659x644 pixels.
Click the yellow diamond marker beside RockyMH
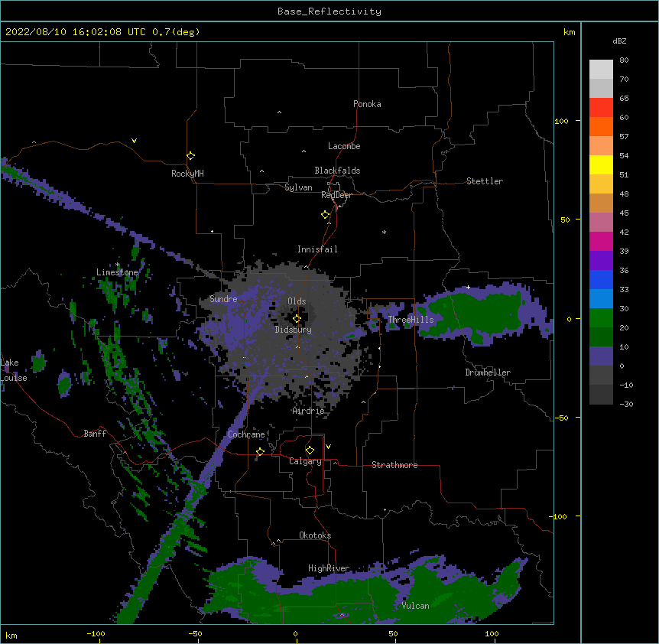pyautogui.click(x=190, y=156)
